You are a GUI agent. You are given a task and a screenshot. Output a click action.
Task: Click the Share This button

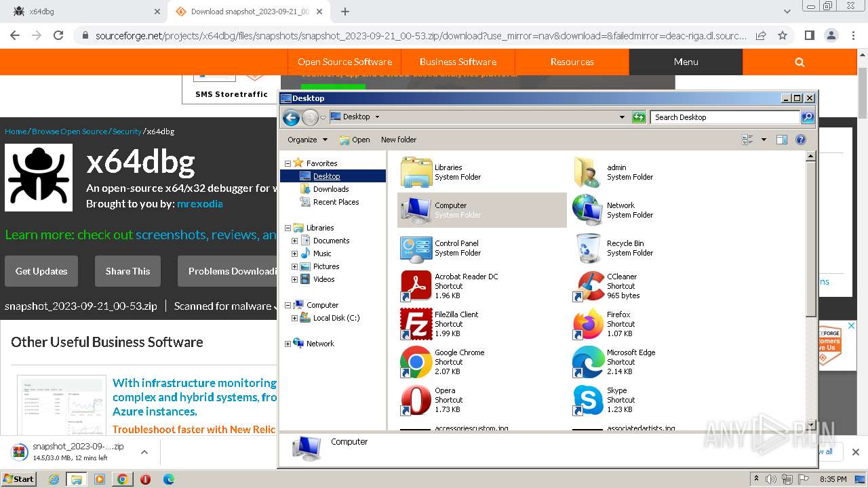(x=127, y=271)
